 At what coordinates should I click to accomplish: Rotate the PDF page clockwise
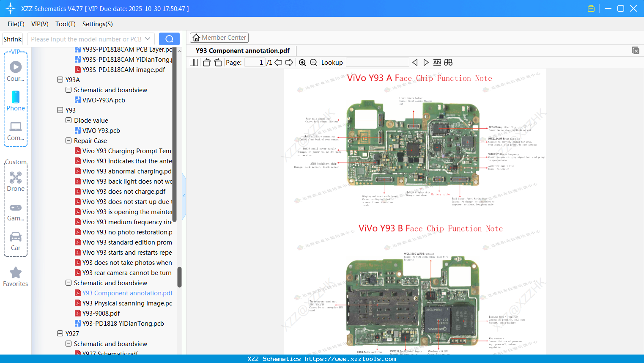[217, 62]
